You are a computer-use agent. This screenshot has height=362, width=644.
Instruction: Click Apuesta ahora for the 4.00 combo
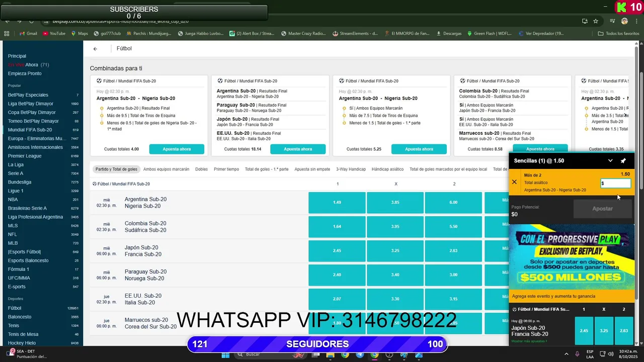coord(177,149)
